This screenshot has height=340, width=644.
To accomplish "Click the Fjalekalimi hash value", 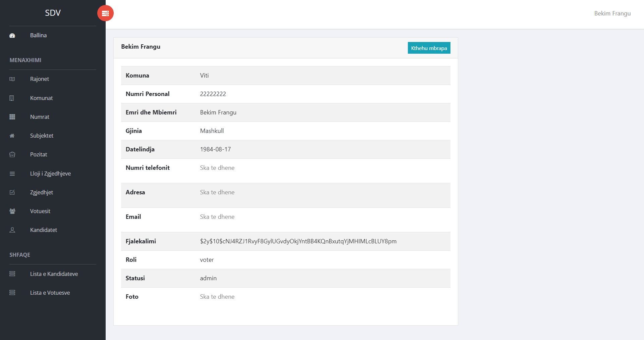I will click(298, 241).
